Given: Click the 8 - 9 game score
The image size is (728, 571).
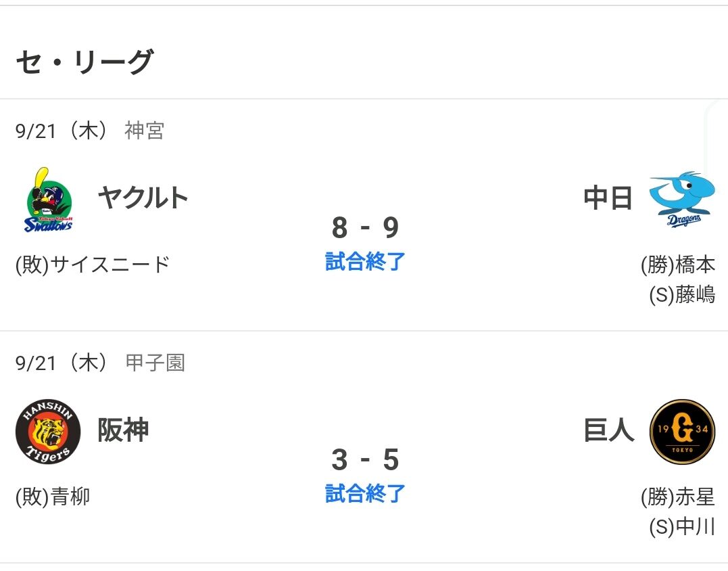Looking at the screenshot, I should pos(366,227).
